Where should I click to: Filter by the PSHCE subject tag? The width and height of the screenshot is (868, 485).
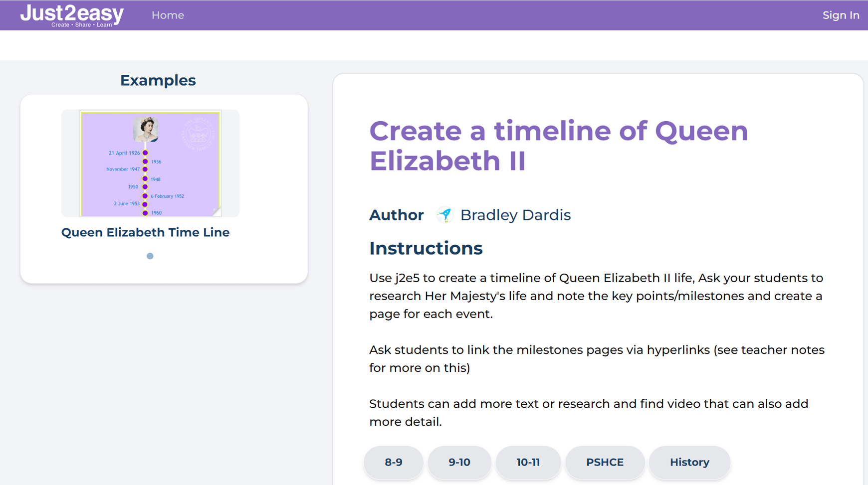605,463
